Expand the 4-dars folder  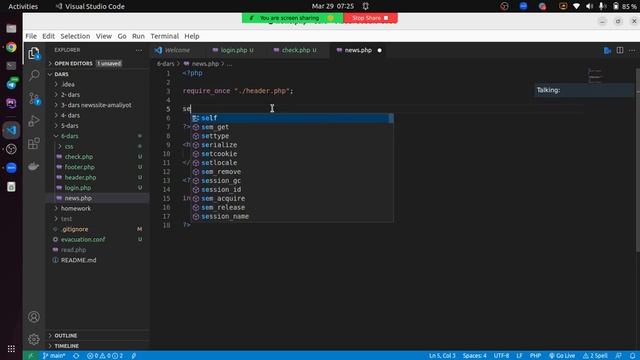coord(70,115)
